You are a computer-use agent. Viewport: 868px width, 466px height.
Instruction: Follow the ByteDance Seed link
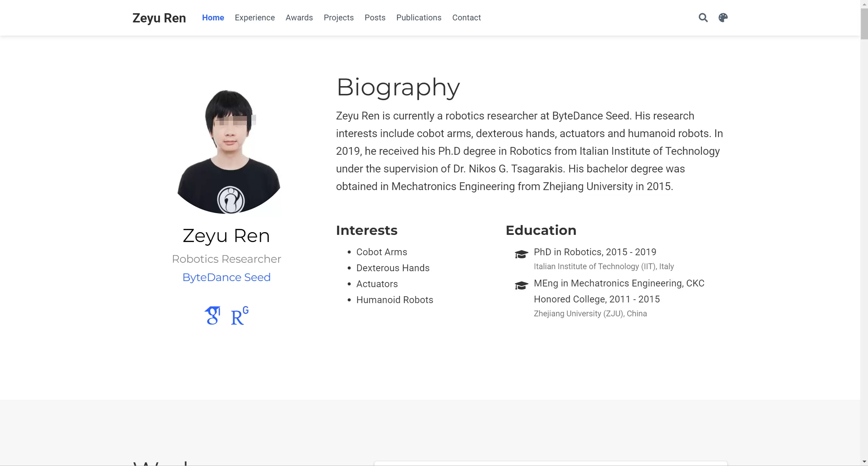point(226,277)
